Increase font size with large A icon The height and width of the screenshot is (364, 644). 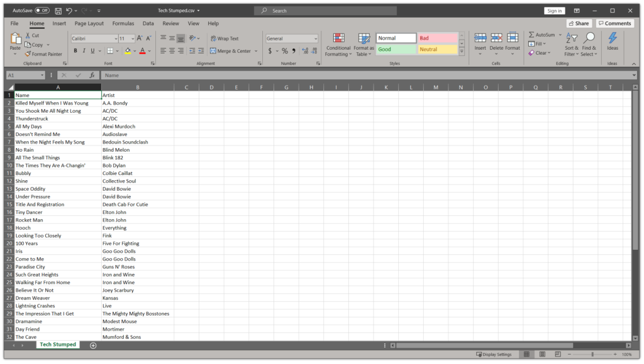click(x=140, y=38)
